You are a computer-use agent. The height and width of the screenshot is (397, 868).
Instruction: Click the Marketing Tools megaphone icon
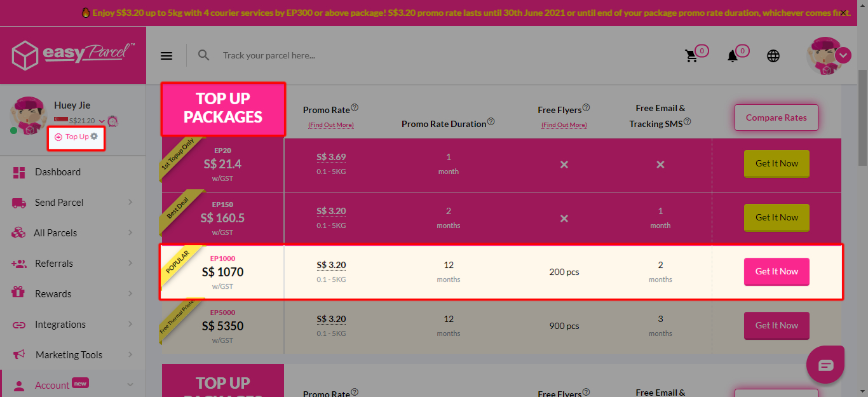(20, 354)
